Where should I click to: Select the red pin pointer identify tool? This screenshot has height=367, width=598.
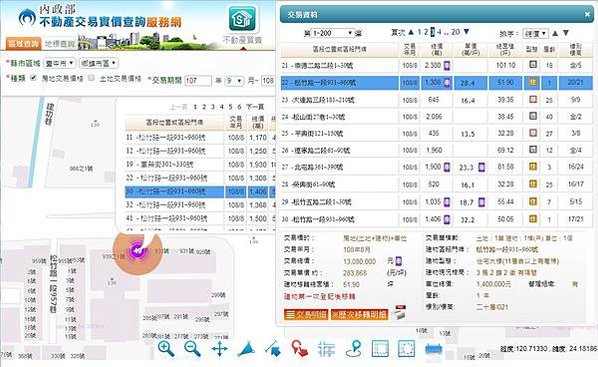(300, 349)
